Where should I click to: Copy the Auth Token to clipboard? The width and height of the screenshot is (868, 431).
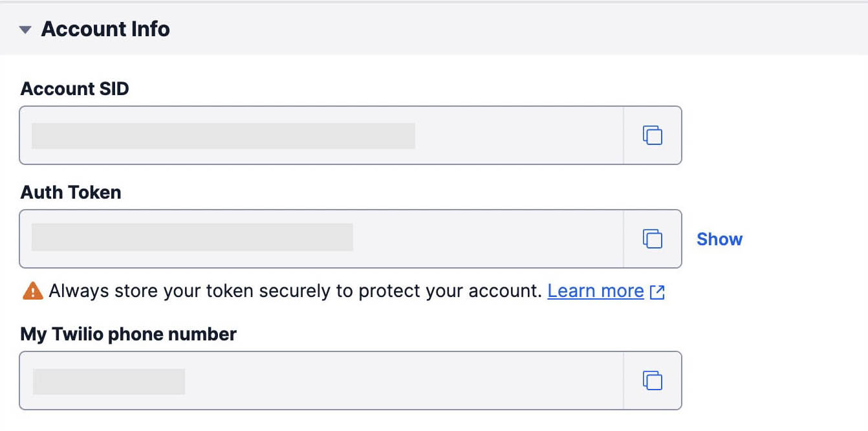652,239
